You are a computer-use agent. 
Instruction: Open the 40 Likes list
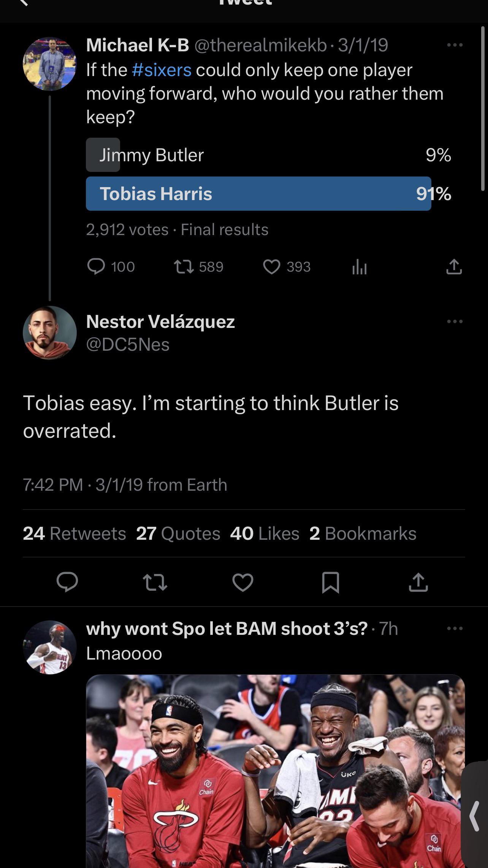265,534
